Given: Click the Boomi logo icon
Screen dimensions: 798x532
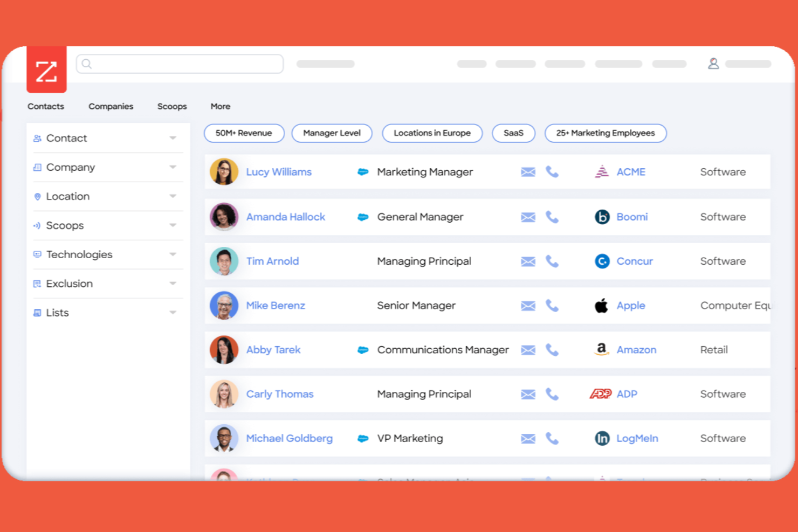Looking at the screenshot, I should [x=601, y=217].
